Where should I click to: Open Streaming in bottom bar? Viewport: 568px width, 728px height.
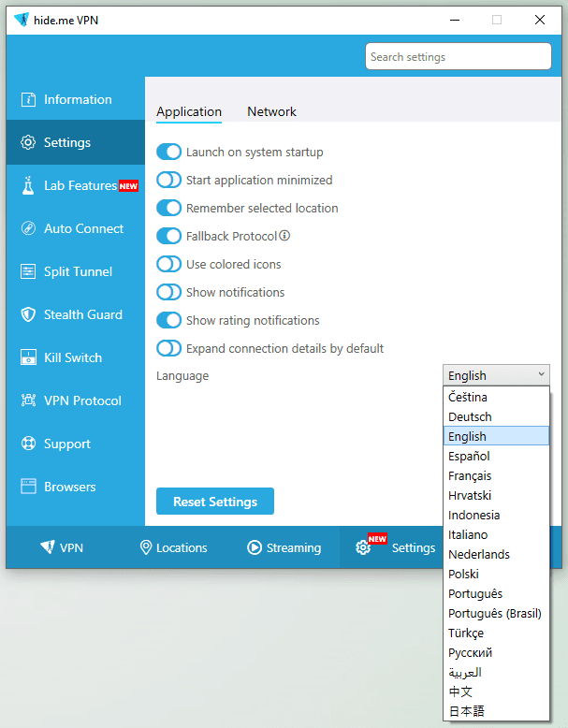[x=284, y=547]
